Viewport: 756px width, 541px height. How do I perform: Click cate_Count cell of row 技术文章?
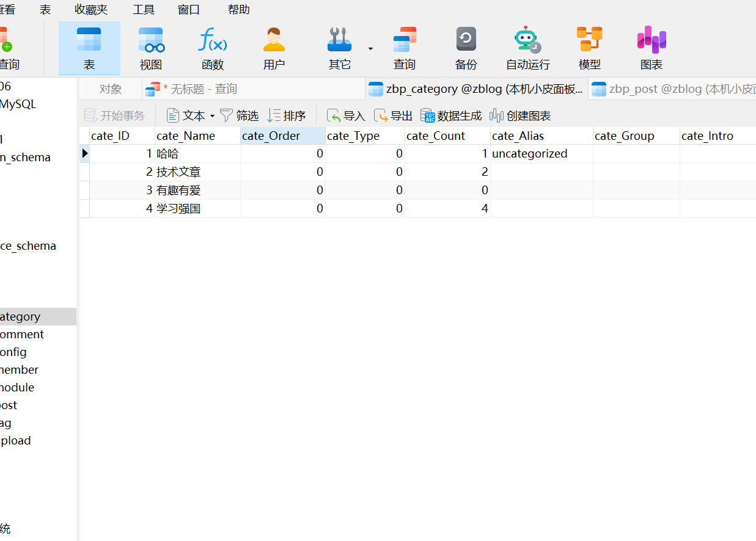tap(447, 172)
